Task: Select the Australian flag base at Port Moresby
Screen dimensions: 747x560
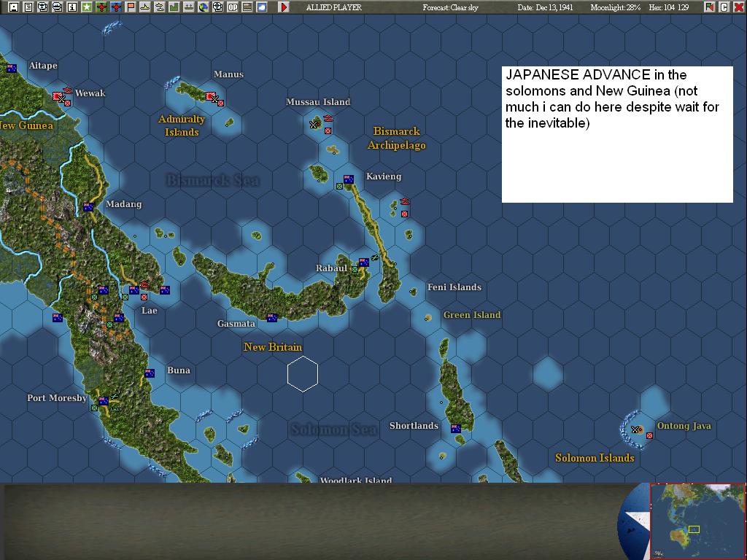Action: 104,401
